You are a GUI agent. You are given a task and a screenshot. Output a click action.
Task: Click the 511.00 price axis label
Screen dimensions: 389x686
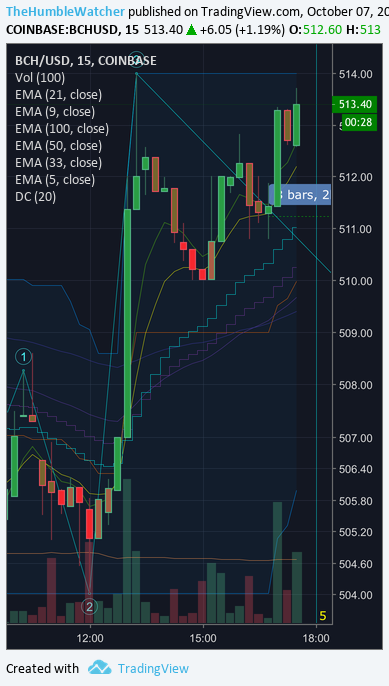356,229
